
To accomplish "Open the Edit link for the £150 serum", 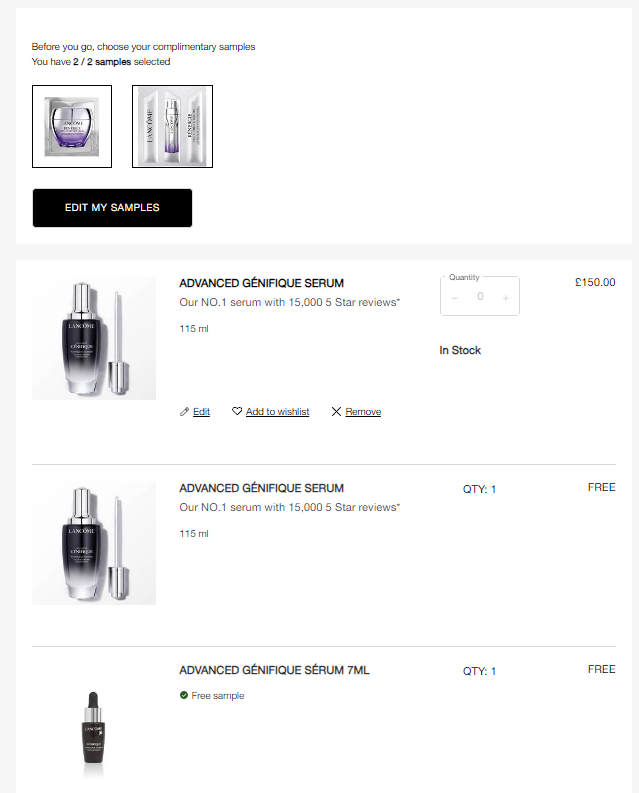I will point(201,412).
